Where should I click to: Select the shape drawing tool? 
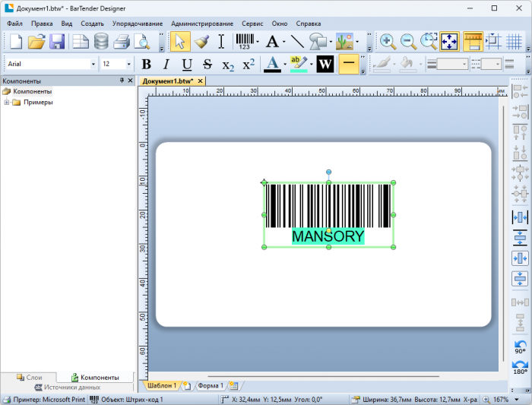click(318, 42)
